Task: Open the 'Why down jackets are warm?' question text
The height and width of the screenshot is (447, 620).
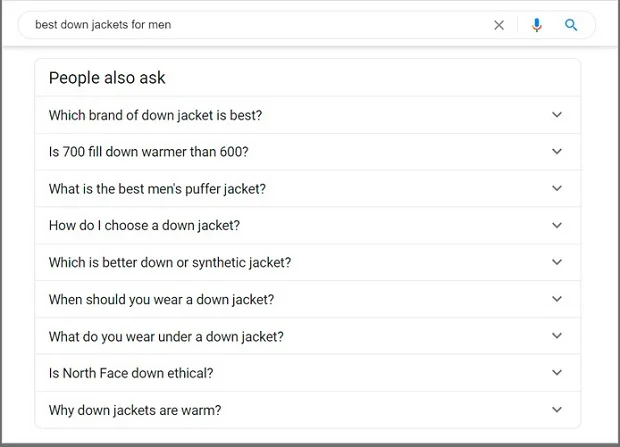Action: 135,410
